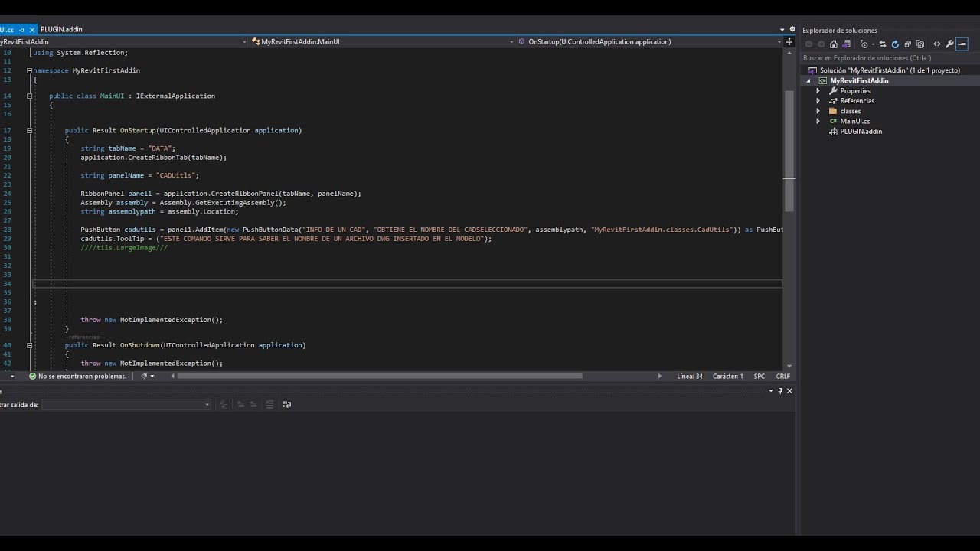Viewport: 980px width, 551px height.
Task: Open the pending changes filter clock icon
Action: click(x=864, y=44)
